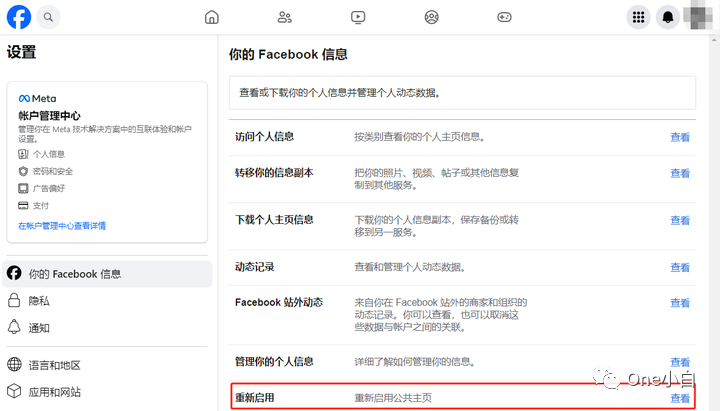Click the 访问个人信息 row title

pyautogui.click(x=264, y=137)
